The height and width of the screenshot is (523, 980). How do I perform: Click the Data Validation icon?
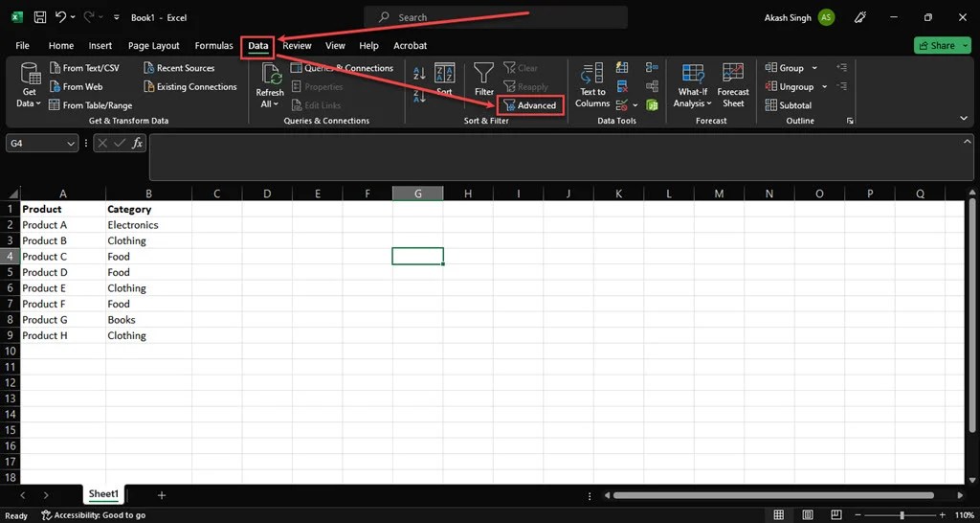[x=622, y=105]
